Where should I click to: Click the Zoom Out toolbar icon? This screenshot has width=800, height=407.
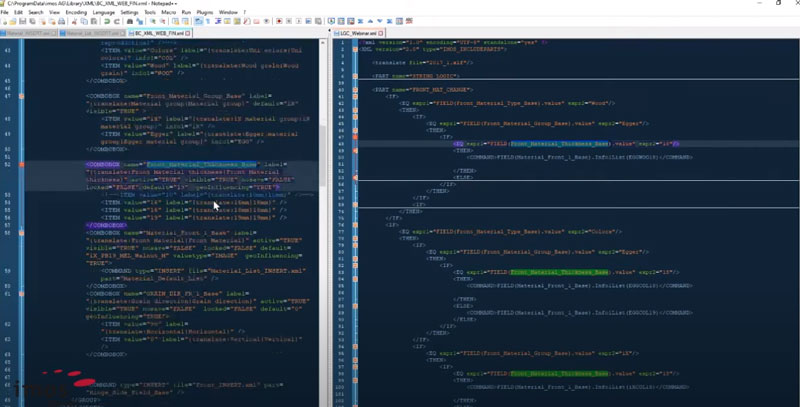point(162,21)
